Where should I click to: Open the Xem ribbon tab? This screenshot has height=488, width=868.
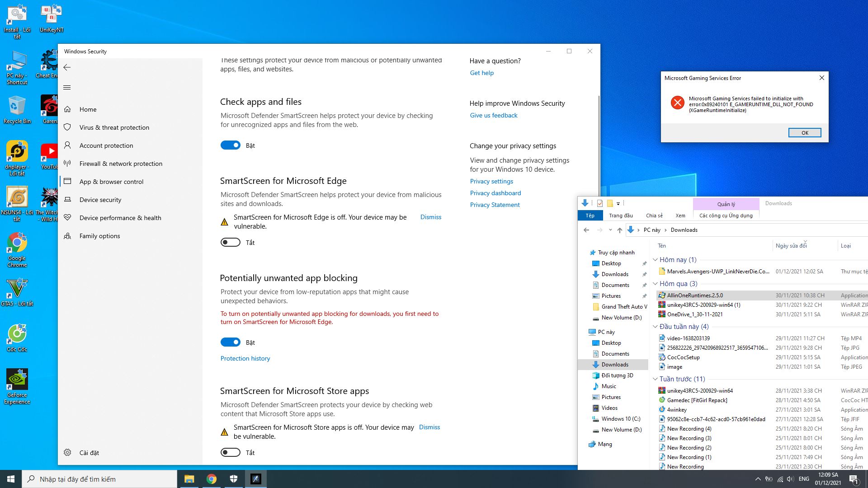tap(680, 216)
